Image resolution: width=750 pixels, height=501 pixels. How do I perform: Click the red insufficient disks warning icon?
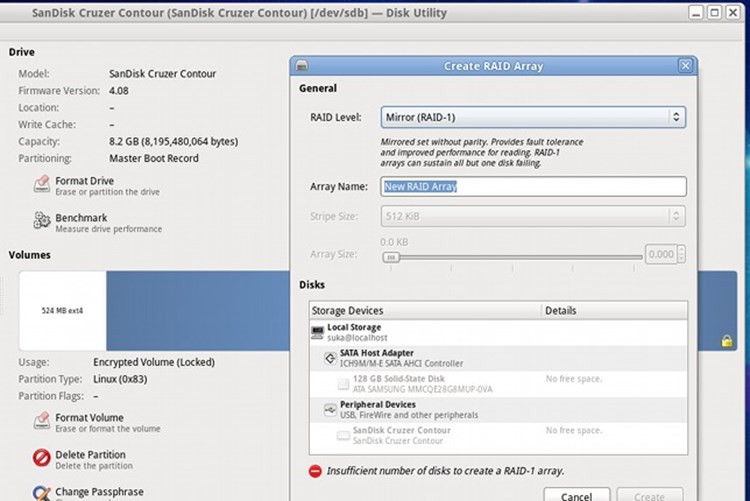point(315,471)
